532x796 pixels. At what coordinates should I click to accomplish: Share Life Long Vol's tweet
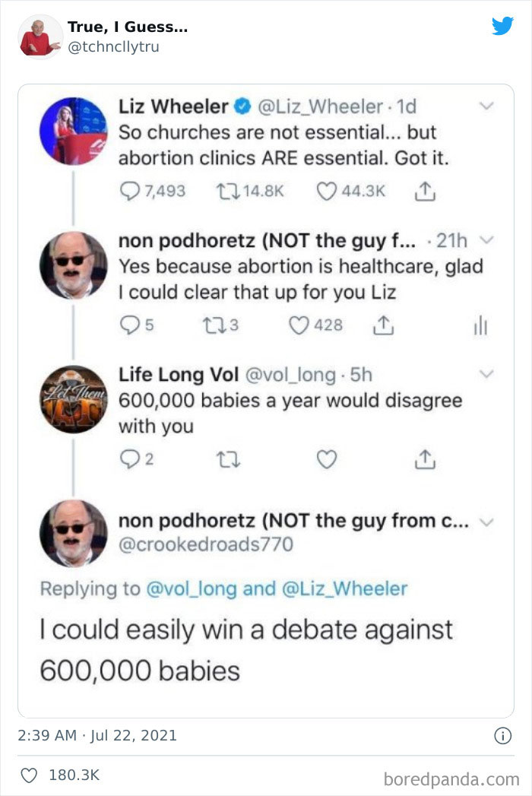pyautogui.click(x=425, y=459)
